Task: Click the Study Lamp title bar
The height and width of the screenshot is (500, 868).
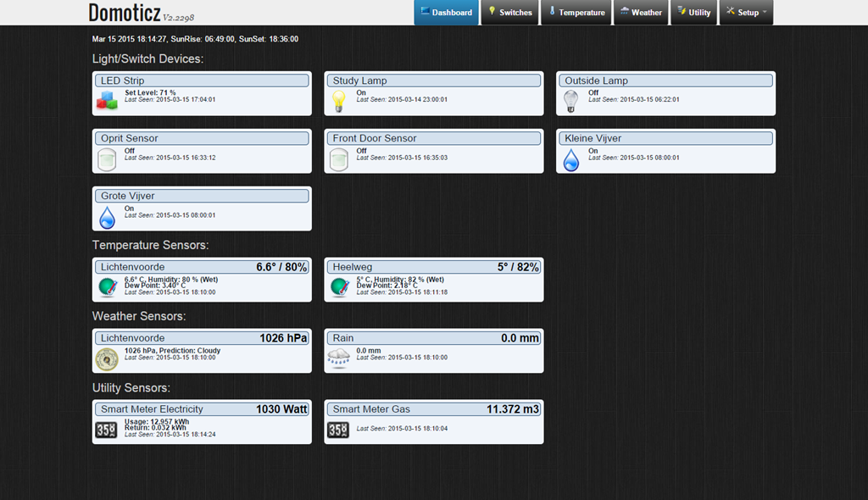Action: coord(434,81)
